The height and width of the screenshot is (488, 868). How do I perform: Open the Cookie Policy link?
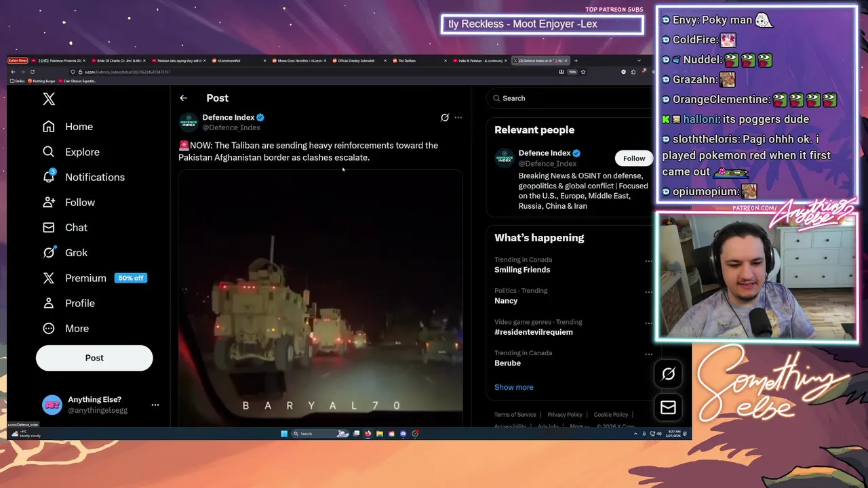click(x=611, y=415)
